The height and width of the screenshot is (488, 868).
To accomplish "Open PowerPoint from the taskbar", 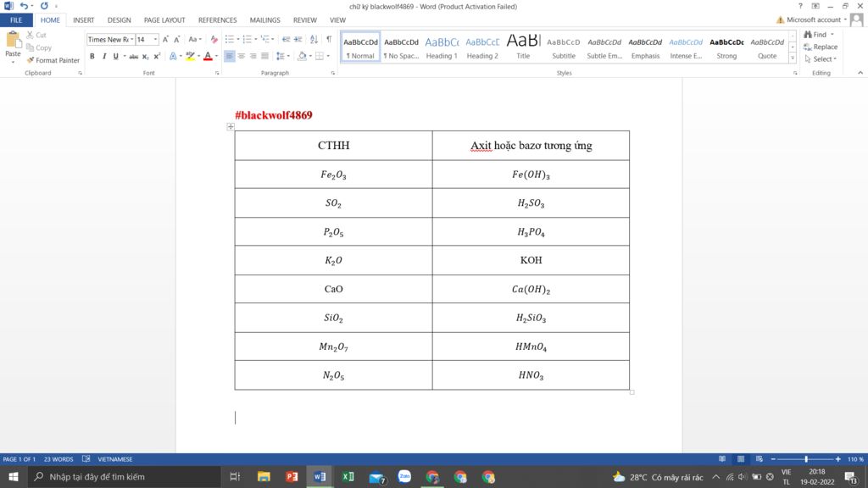I will 292,476.
